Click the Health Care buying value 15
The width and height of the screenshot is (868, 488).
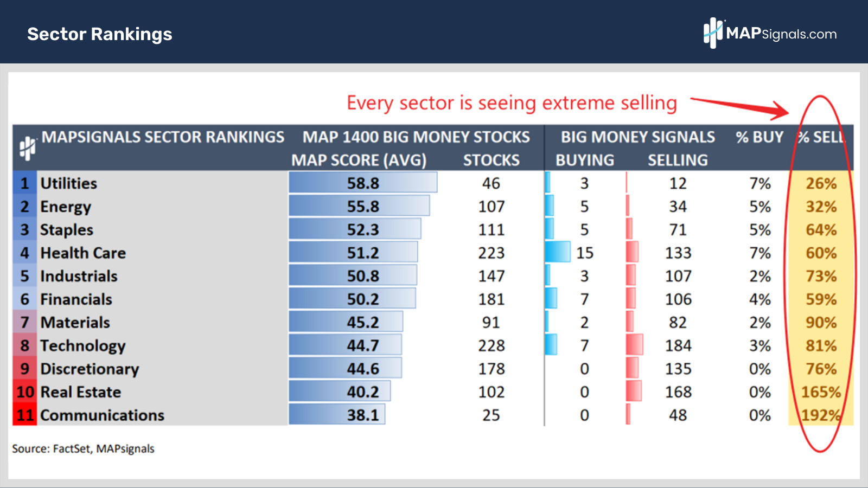(585, 253)
